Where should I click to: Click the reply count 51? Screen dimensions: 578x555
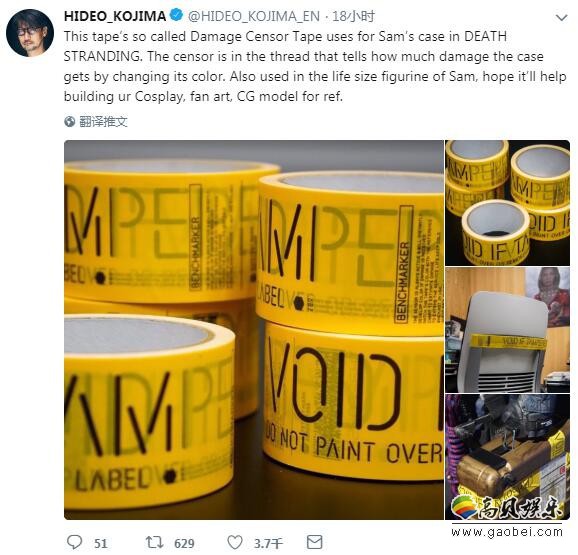click(x=100, y=543)
